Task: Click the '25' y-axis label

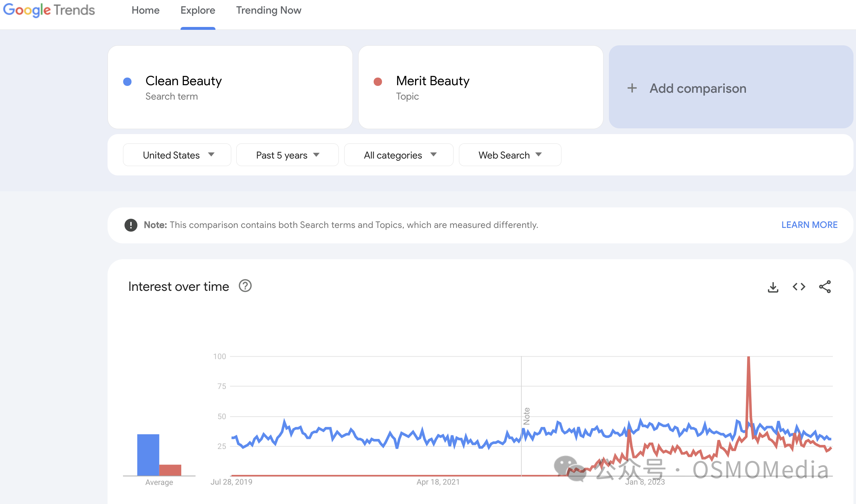Action: click(x=222, y=446)
